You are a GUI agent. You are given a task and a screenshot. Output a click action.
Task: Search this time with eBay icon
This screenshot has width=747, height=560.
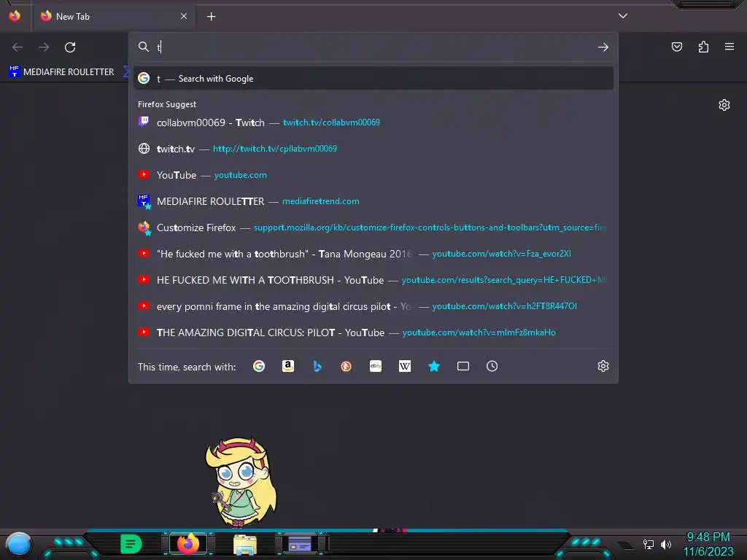pyautogui.click(x=376, y=366)
